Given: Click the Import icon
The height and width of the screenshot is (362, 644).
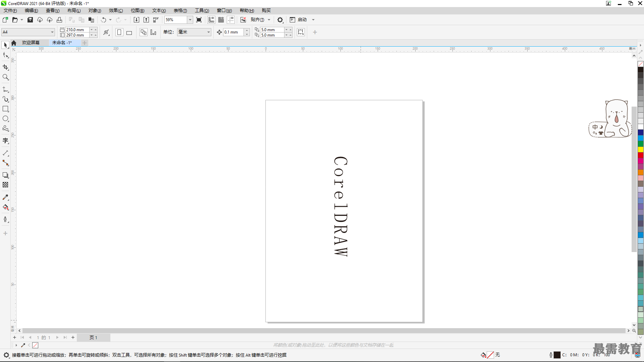Looking at the screenshot, I should click(137, 20).
